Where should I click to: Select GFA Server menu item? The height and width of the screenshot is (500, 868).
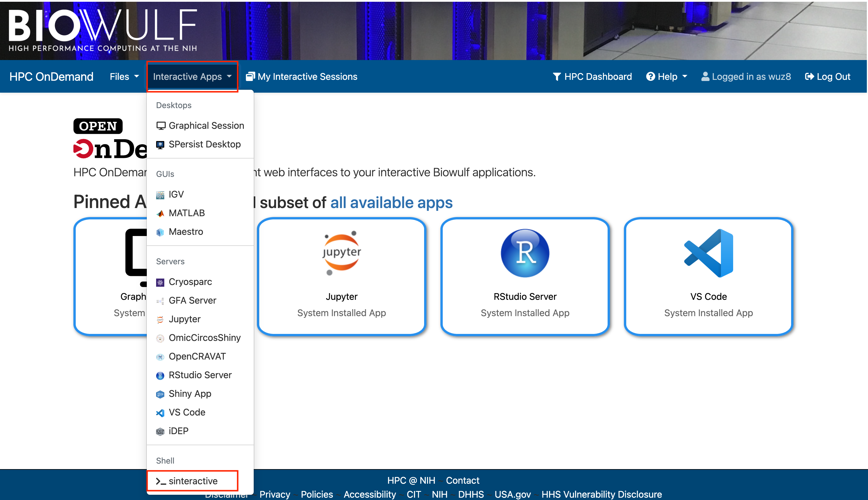[x=200, y=301]
